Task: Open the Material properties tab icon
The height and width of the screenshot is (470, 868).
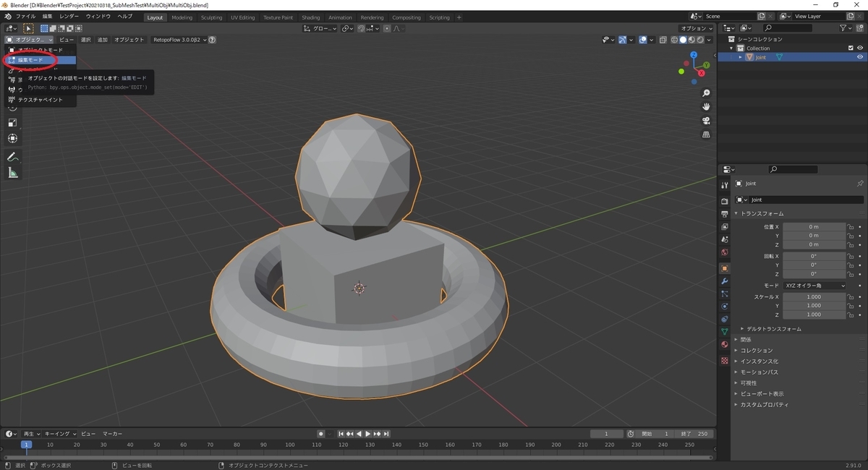Action: click(x=724, y=345)
